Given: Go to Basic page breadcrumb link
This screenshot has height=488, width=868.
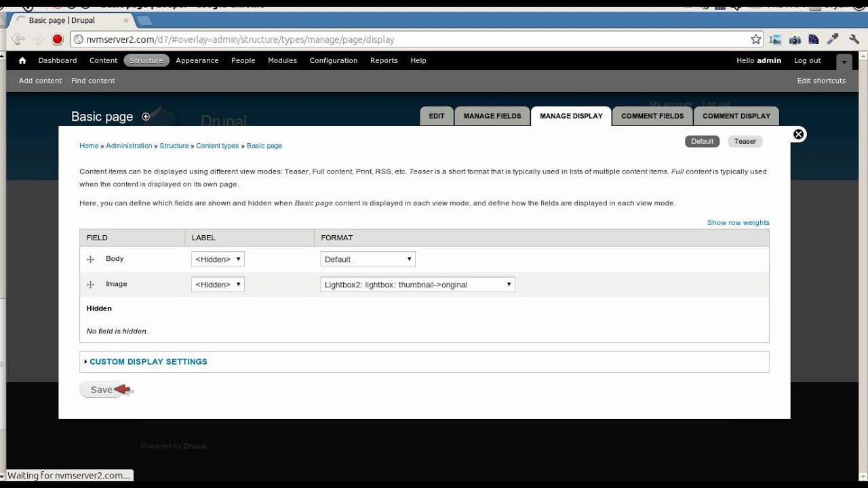Looking at the screenshot, I should (x=264, y=146).
